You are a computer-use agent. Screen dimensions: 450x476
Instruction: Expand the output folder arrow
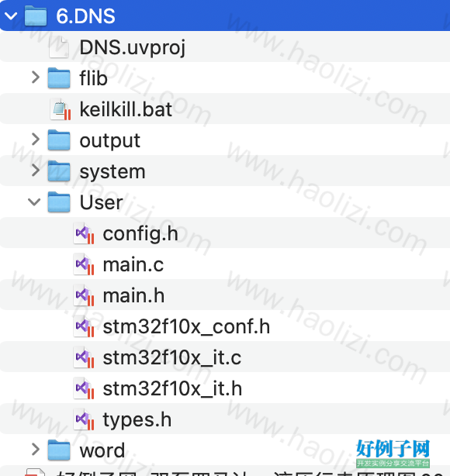[x=36, y=140]
